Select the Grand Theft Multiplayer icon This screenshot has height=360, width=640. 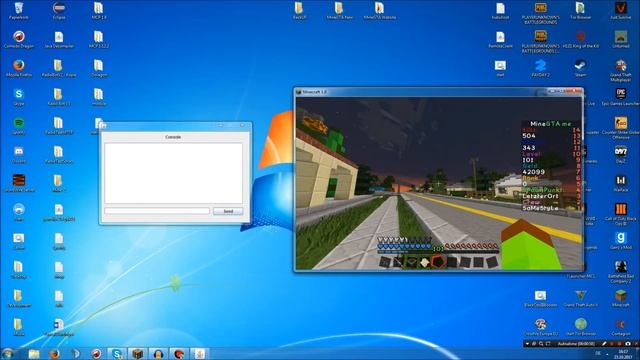pyautogui.click(x=620, y=71)
